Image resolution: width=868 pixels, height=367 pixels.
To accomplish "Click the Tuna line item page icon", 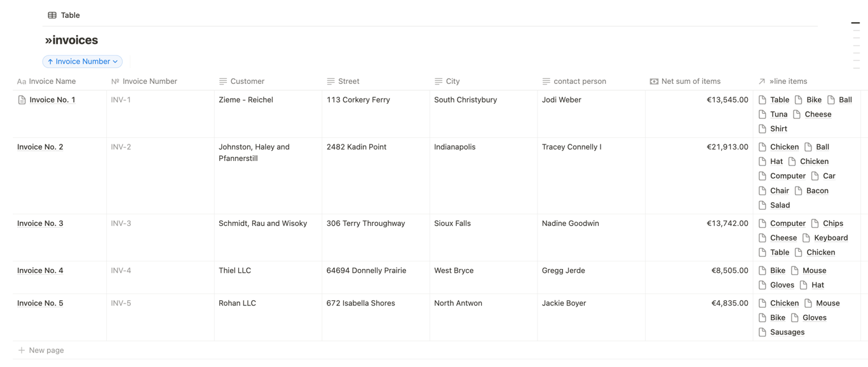I will coord(762,114).
